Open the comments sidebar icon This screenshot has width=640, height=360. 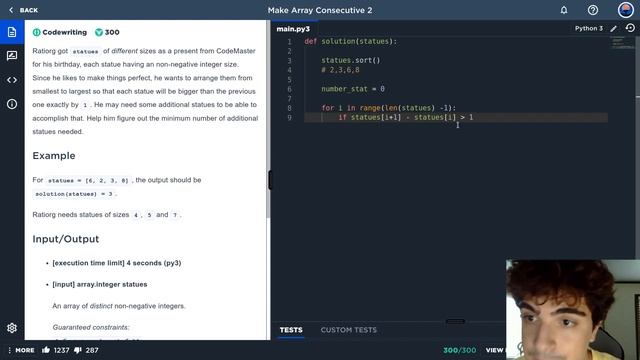pyautogui.click(x=12, y=56)
